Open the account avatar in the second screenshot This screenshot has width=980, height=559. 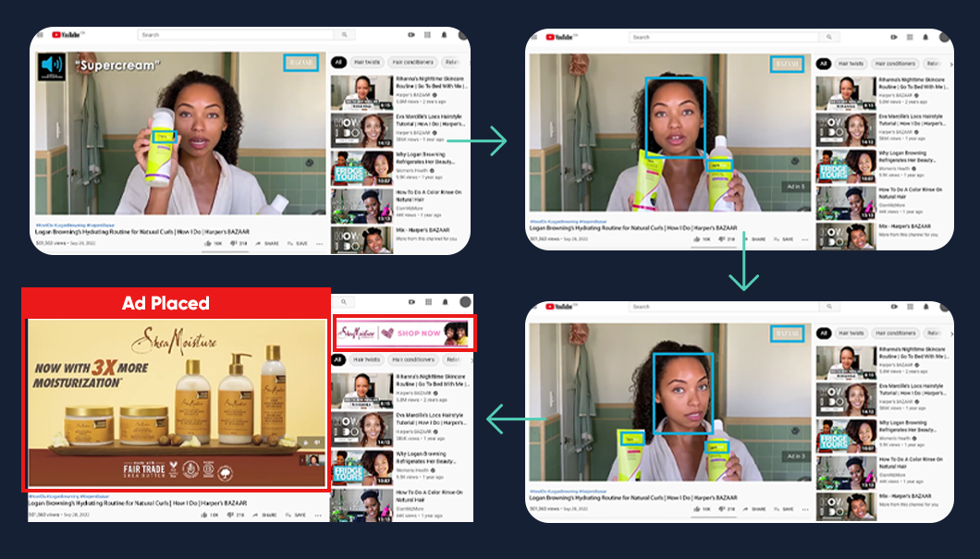(x=943, y=38)
